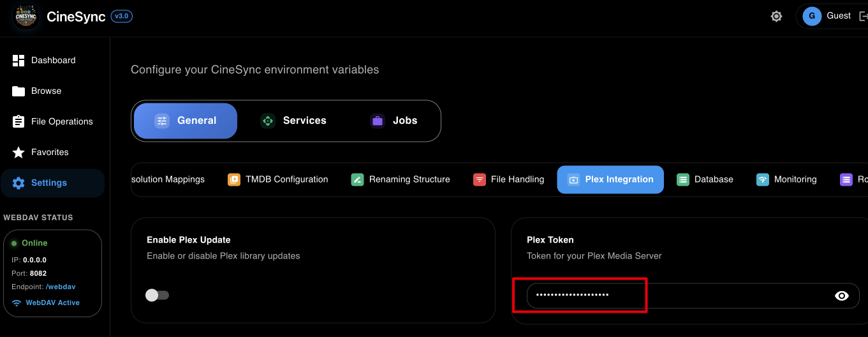Go to File Operations page
This screenshot has height=337, width=868.
(x=61, y=121)
